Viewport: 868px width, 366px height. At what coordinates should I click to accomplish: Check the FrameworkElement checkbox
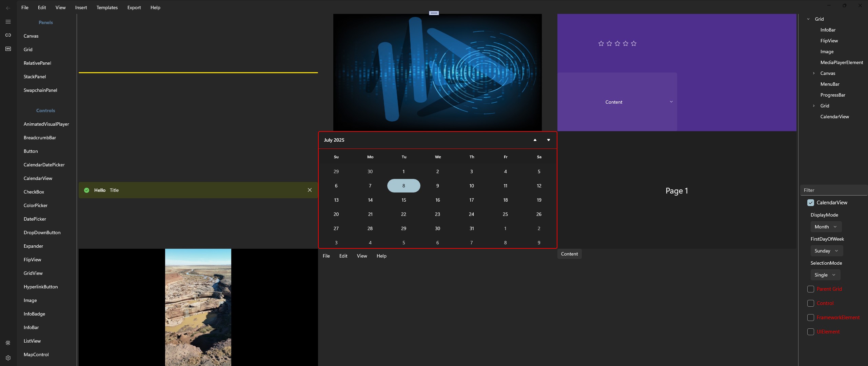coord(811,318)
